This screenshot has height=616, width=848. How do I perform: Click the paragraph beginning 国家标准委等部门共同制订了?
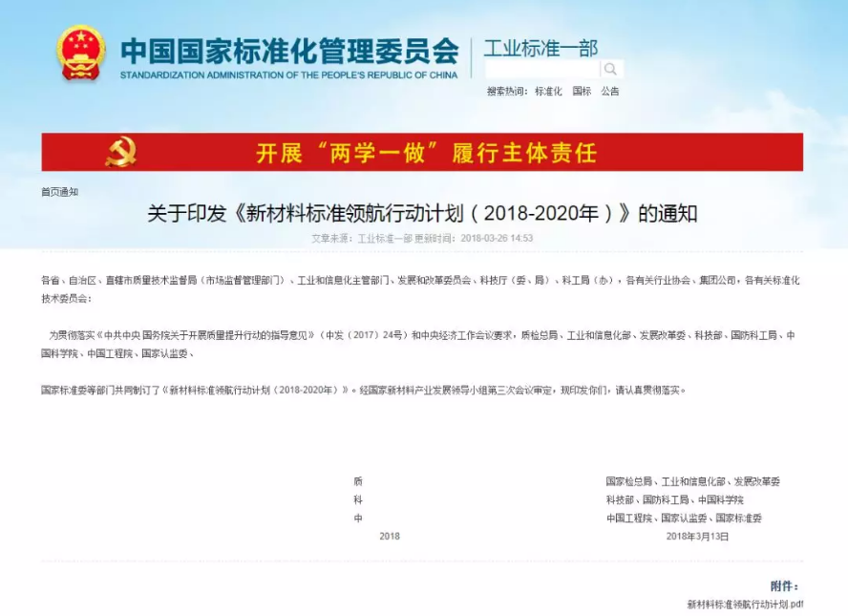pyautogui.click(x=364, y=390)
